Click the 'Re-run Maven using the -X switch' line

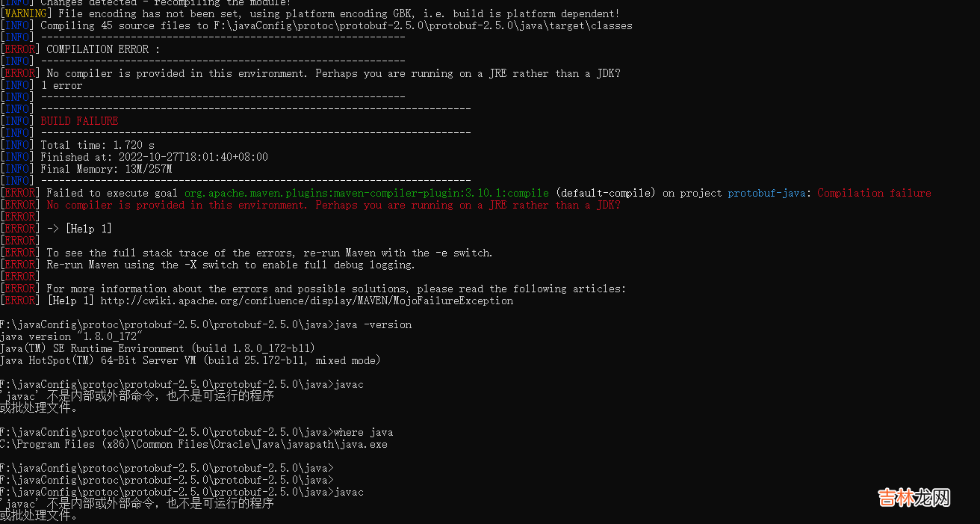coord(230,265)
